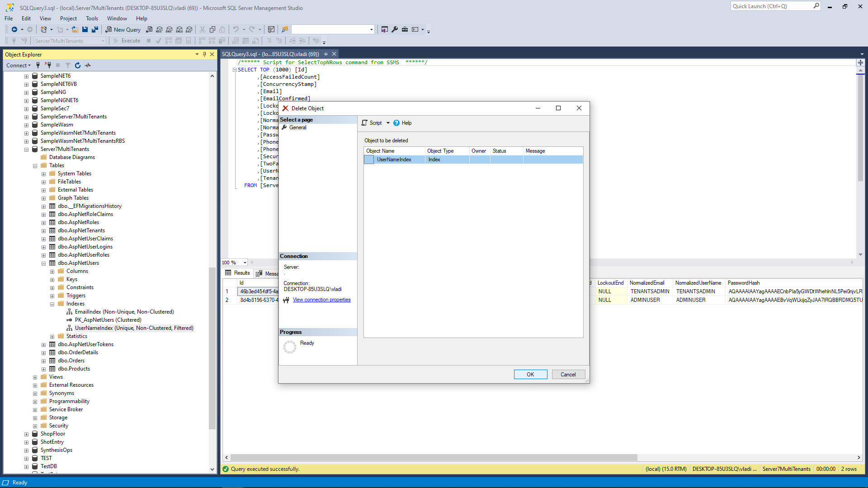Collapse the Tables folder node
This screenshot has width=868, height=488.
pyautogui.click(x=35, y=165)
